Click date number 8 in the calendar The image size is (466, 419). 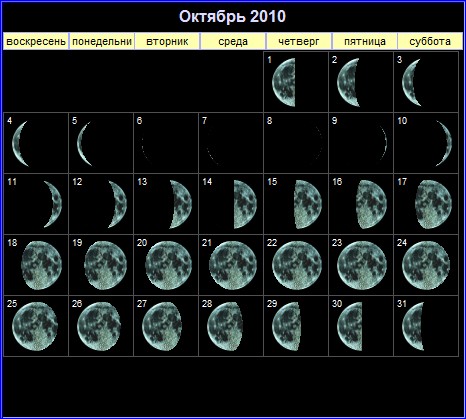tap(269, 120)
